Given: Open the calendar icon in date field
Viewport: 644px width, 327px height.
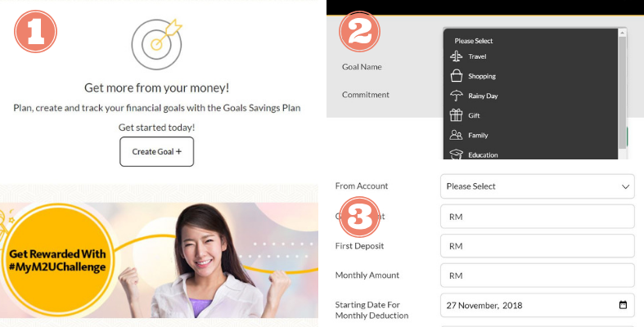Looking at the screenshot, I should click(x=623, y=305).
